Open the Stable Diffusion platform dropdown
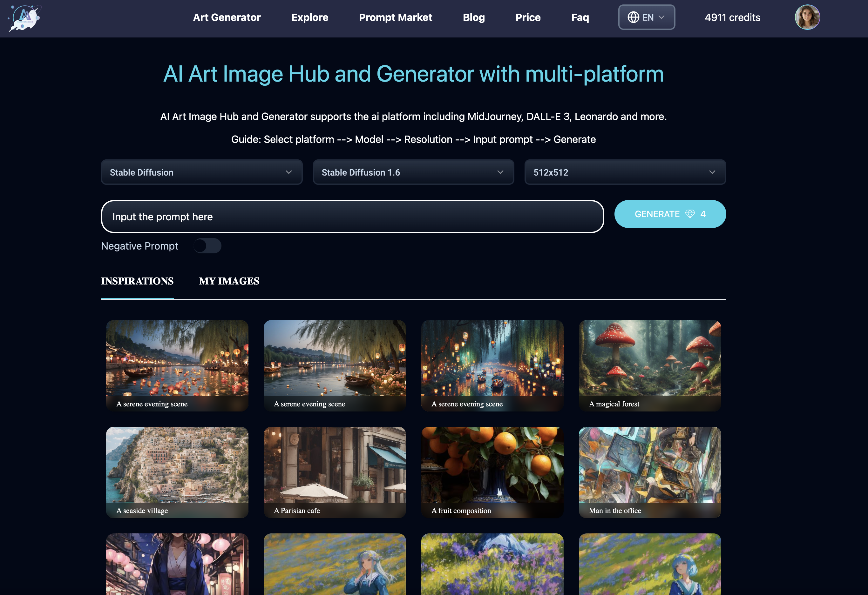 (x=202, y=172)
